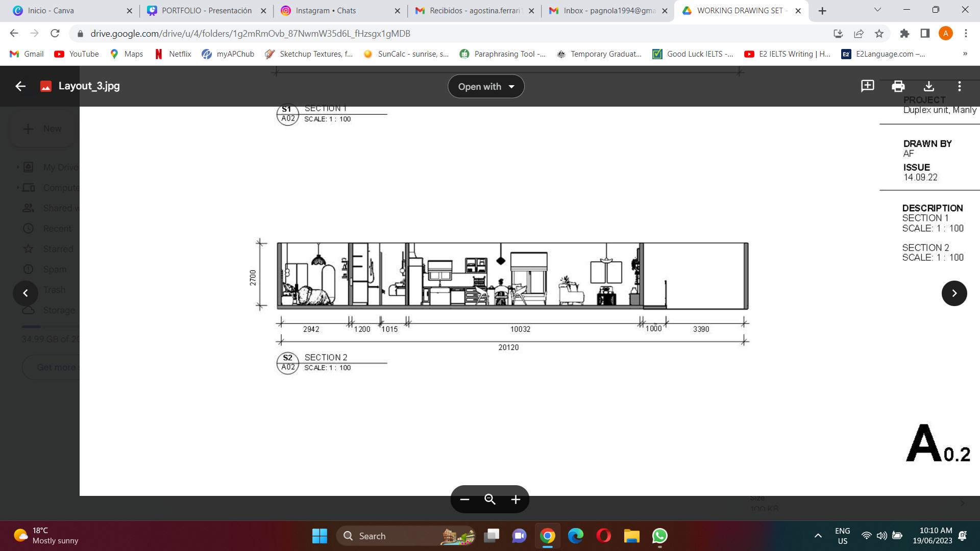Download the Layout_3.jpg file
The image size is (980, 551).
pyautogui.click(x=929, y=86)
